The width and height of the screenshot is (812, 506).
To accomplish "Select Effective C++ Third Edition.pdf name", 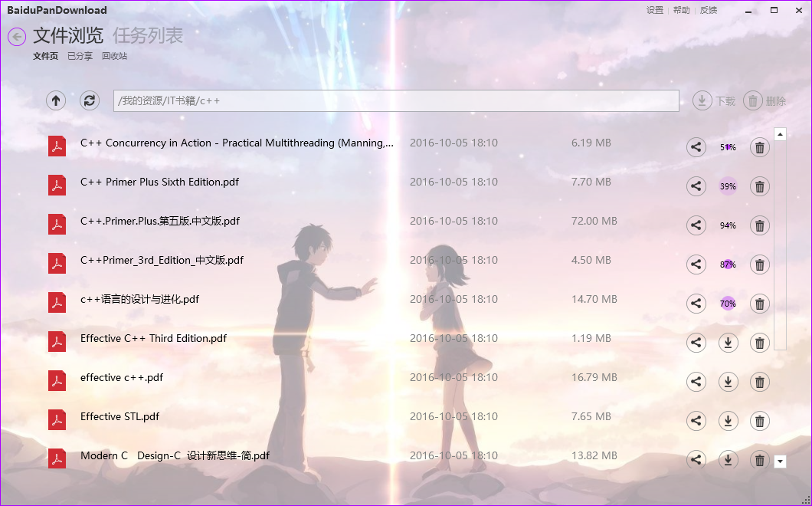I will 153,339.
